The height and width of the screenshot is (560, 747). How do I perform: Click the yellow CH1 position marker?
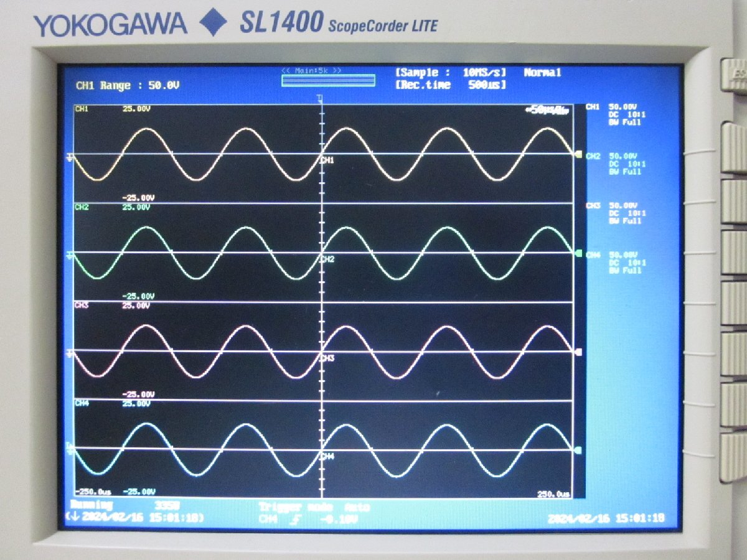click(x=579, y=154)
